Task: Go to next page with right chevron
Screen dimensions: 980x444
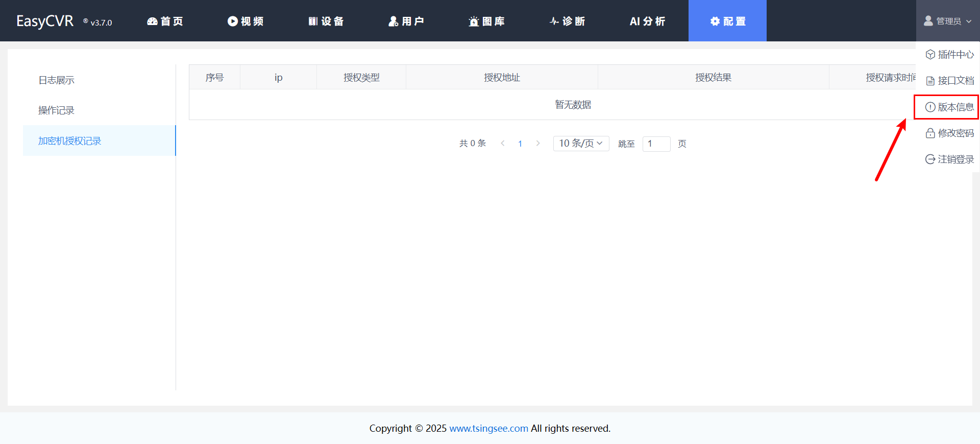Action: [x=538, y=144]
